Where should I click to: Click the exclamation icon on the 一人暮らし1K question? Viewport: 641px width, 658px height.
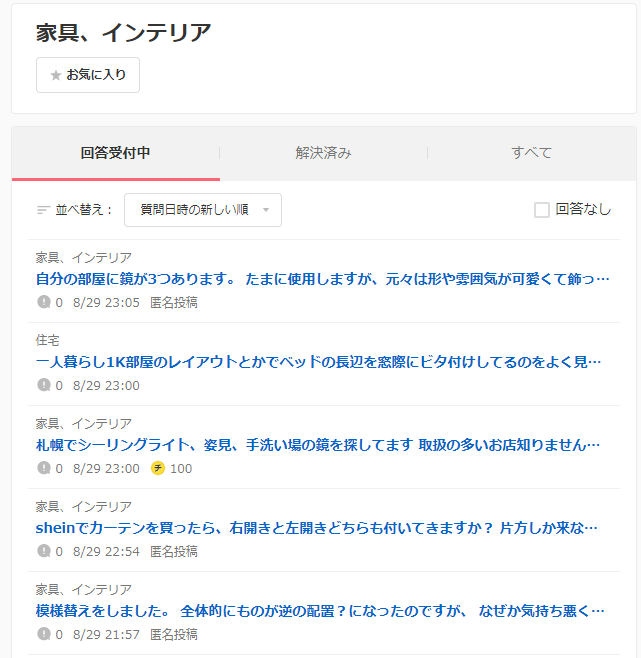44,385
